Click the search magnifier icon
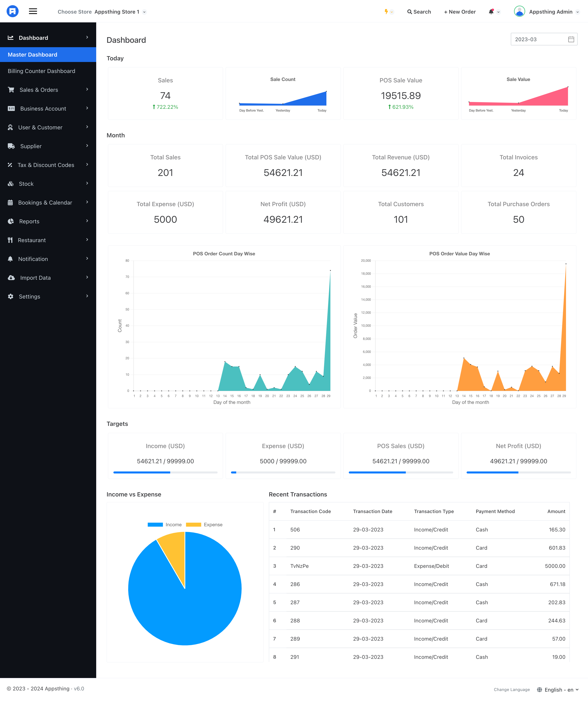Viewport: 588px width, 701px height. [x=409, y=12]
